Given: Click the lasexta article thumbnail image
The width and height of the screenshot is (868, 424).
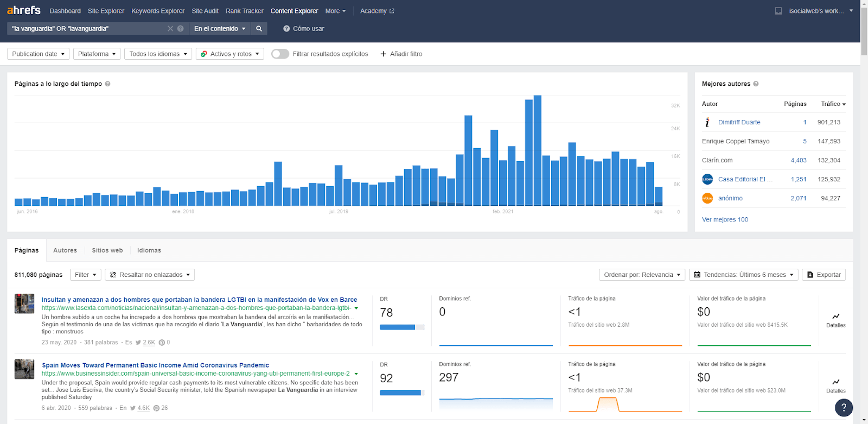Looking at the screenshot, I should click(x=24, y=304).
